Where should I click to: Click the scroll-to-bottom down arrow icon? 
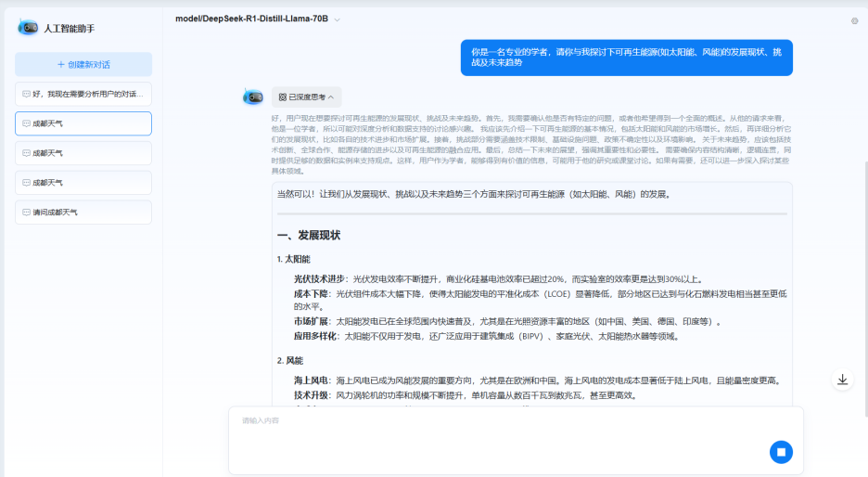pos(843,380)
